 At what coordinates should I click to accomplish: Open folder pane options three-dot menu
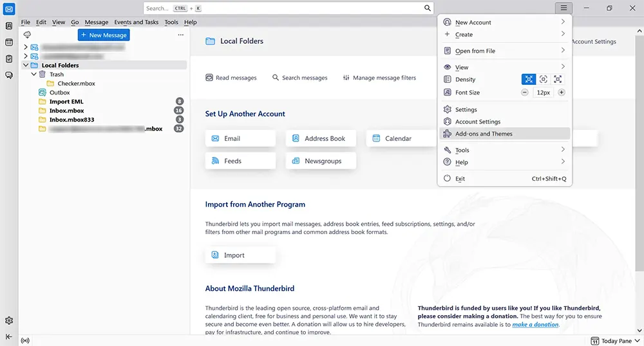pos(181,35)
